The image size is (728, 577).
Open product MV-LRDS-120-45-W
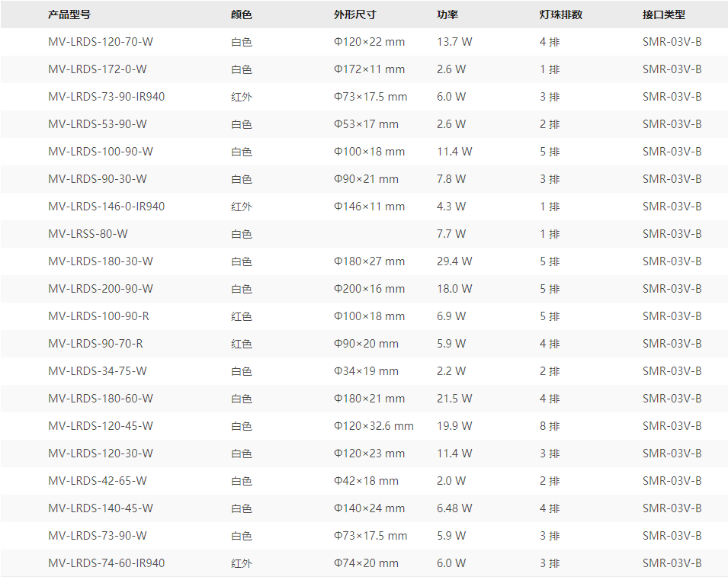(x=100, y=426)
